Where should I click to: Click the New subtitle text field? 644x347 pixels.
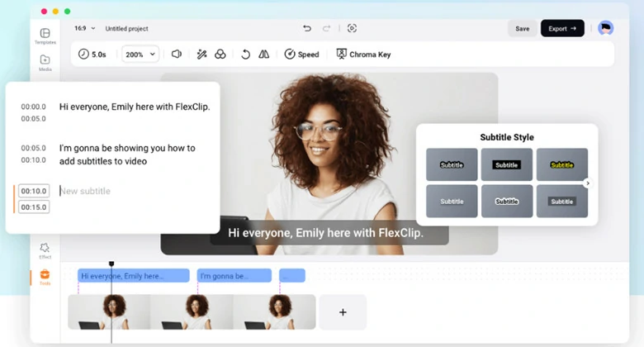pos(85,191)
